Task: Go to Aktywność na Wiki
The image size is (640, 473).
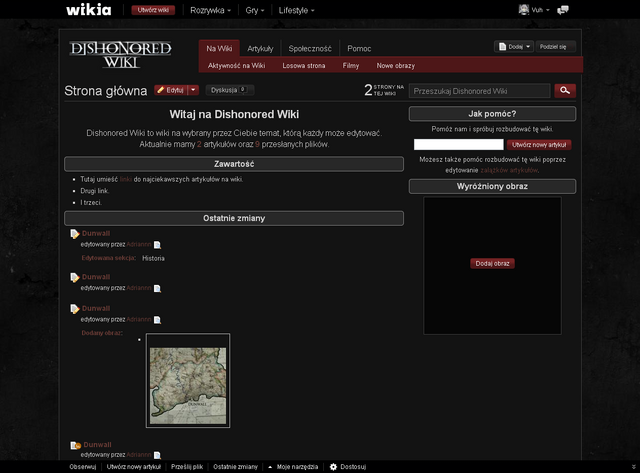Action: pyautogui.click(x=236, y=66)
